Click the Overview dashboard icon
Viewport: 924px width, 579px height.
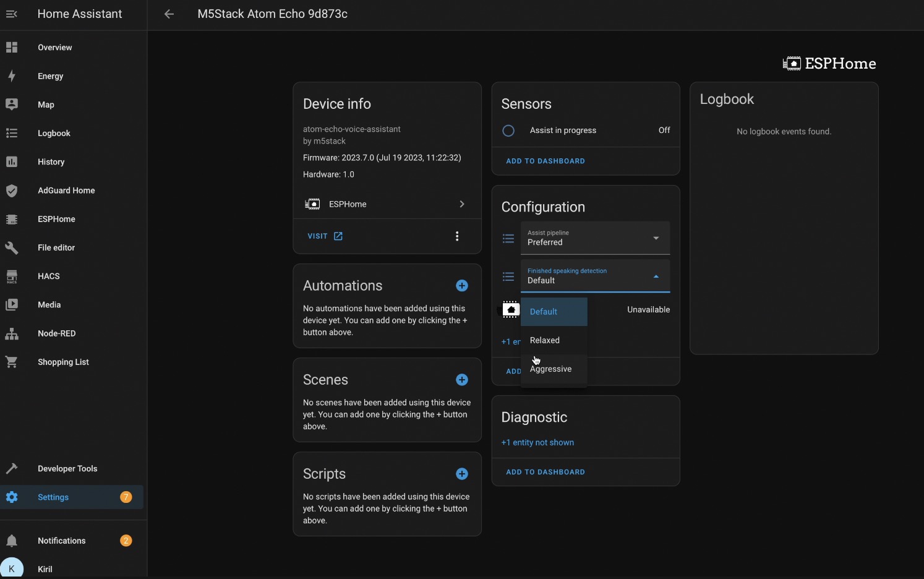[12, 48]
